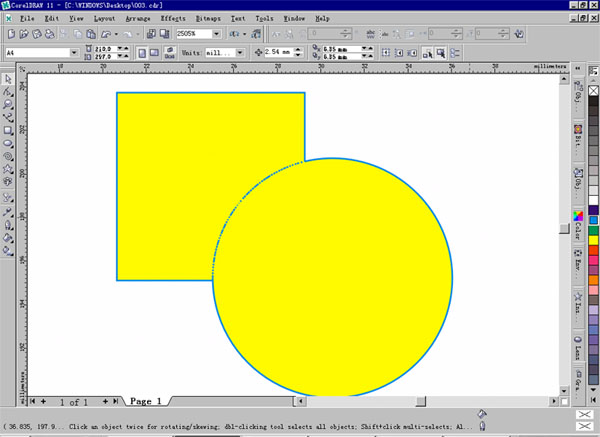Select the Eyedropper tool
Image resolution: width=600 pixels, height=437 pixels.
(x=8, y=212)
